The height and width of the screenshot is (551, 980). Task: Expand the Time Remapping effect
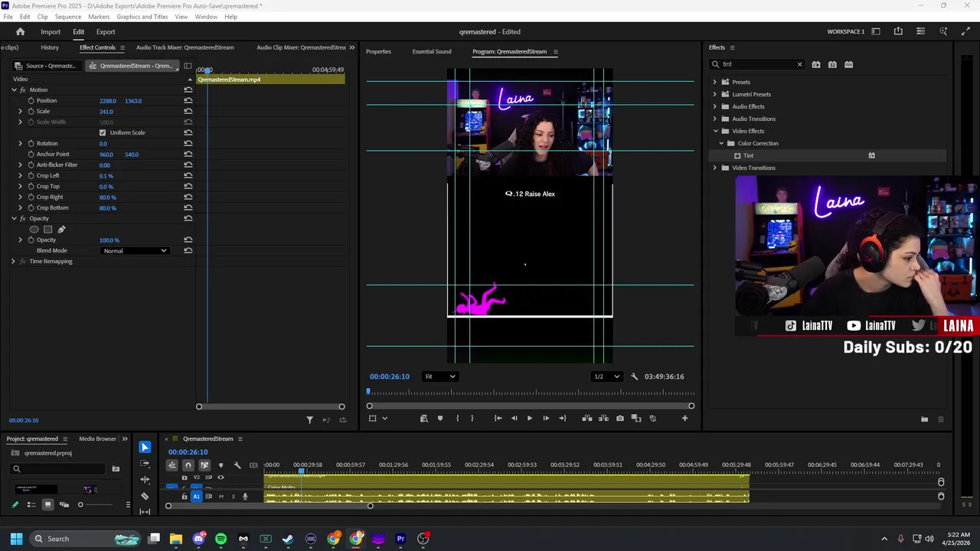[x=13, y=261]
